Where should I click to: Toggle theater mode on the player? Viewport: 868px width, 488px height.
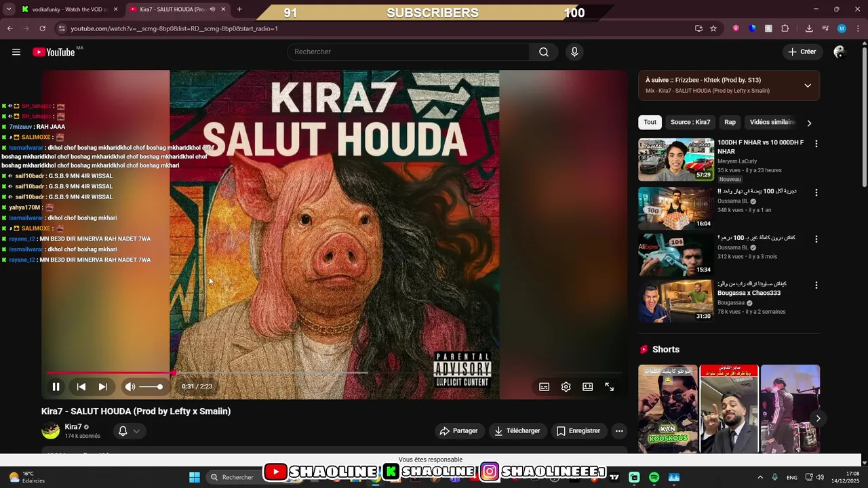588,386
